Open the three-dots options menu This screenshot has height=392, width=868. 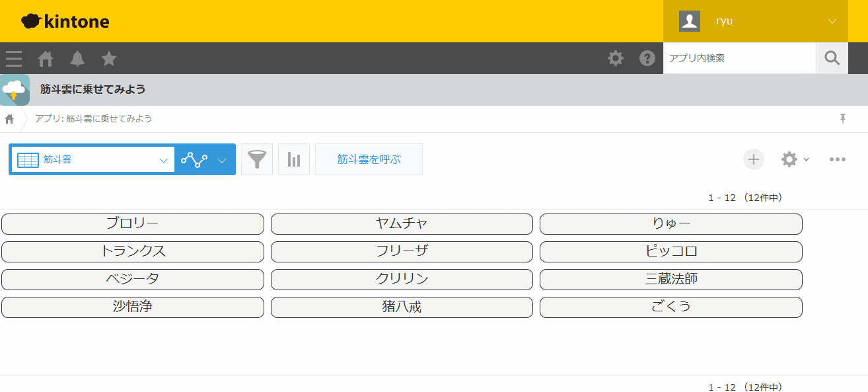pos(838,159)
